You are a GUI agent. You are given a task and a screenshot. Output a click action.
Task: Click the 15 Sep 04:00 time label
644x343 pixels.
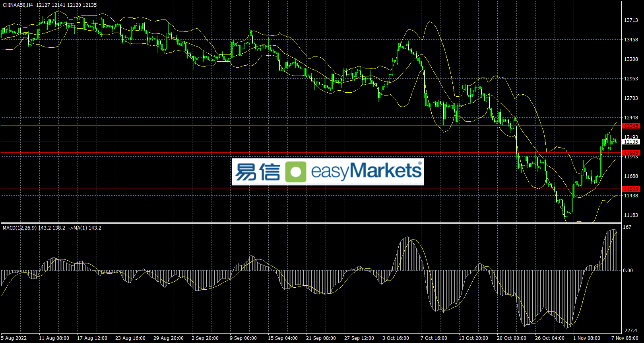click(283, 338)
